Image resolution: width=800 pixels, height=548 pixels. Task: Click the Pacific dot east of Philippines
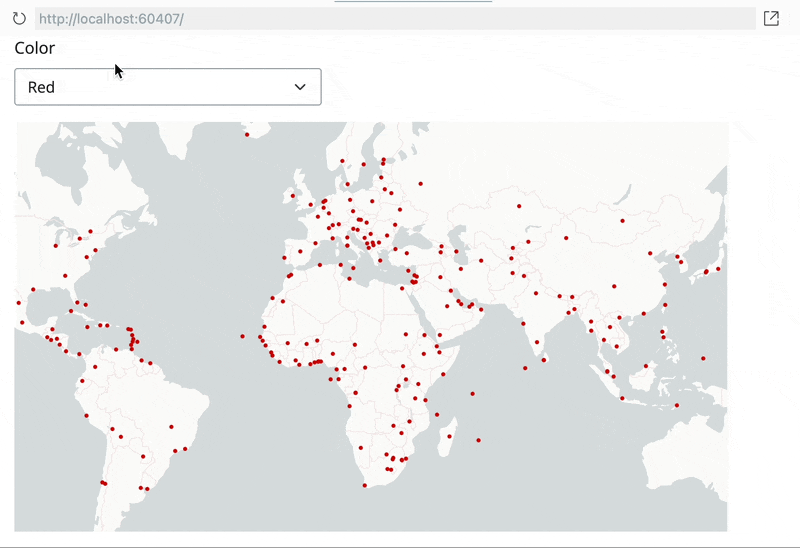coord(703,358)
